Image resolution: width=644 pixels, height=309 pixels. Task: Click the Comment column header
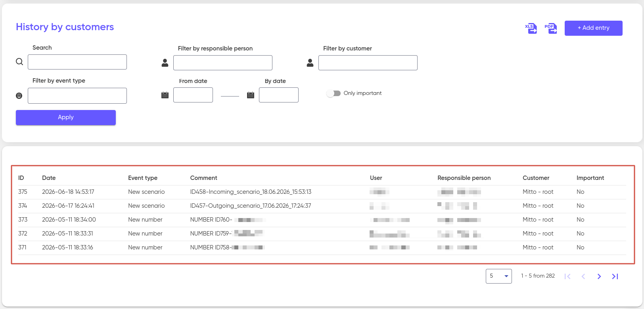click(x=204, y=178)
